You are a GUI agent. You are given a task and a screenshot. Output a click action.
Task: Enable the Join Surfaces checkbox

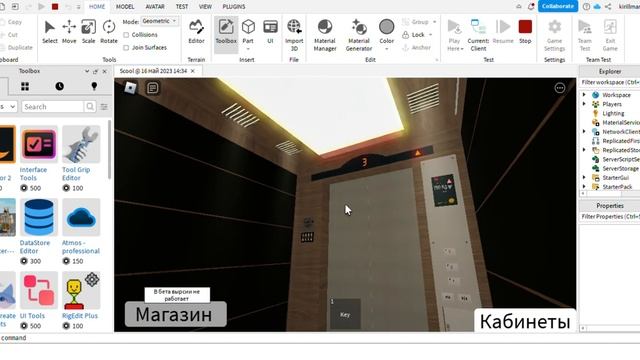126,48
